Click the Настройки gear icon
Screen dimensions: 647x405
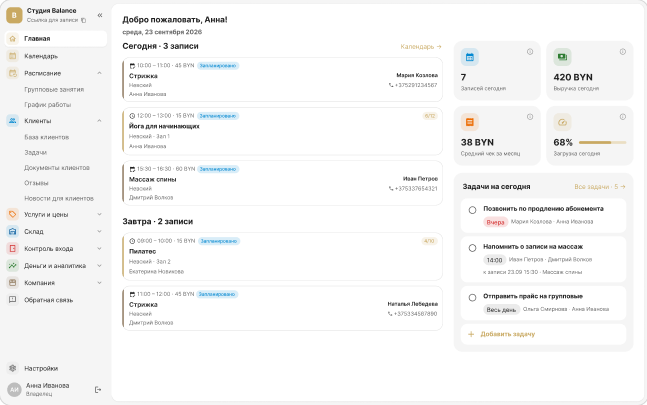click(x=13, y=368)
